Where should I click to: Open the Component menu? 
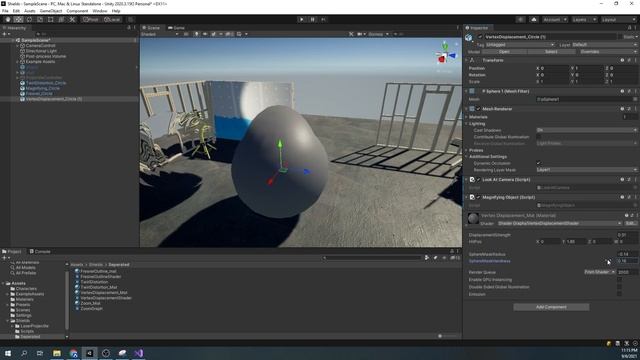coord(77,11)
